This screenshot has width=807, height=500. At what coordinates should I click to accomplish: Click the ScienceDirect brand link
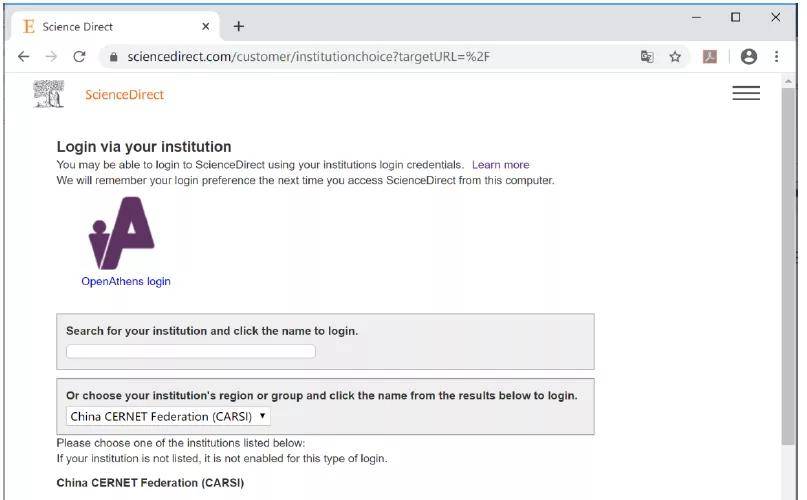(125, 95)
